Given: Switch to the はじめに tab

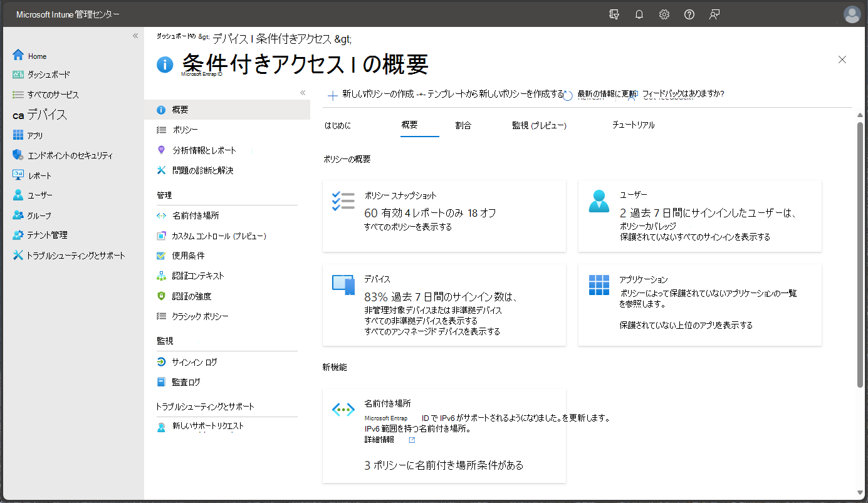Looking at the screenshot, I should [338, 125].
